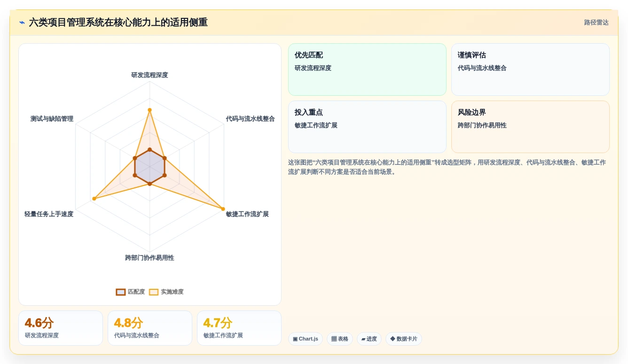This screenshot has width=628, height=364.
Task: Click 研发流程深度 text in 优先匹配 card
Action: pyautogui.click(x=313, y=68)
